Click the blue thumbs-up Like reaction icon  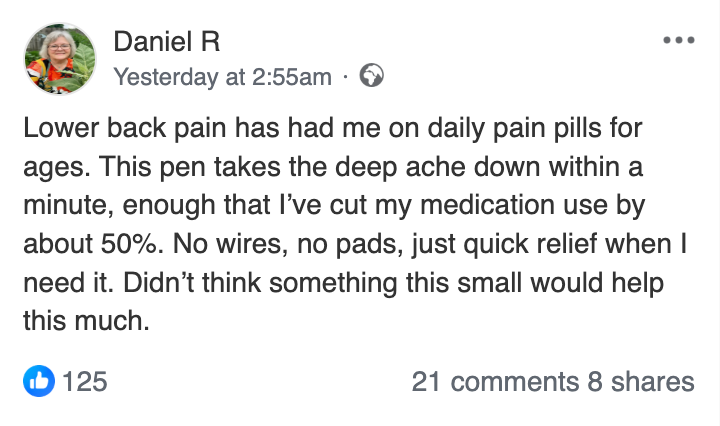38,380
